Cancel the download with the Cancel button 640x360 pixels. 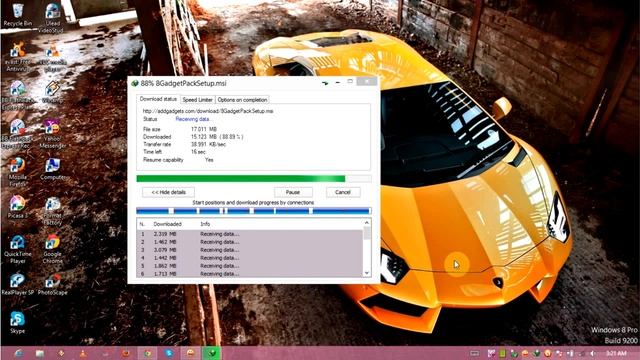tap(343, 192)
